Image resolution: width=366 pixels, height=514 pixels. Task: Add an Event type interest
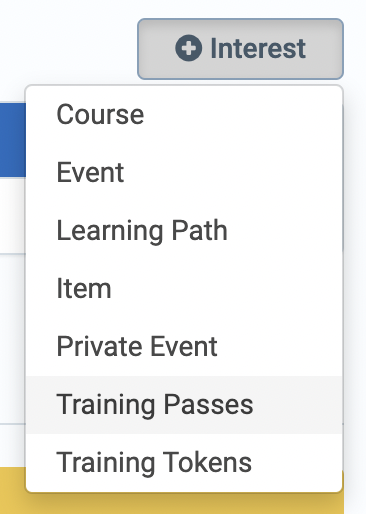[90, 172]
